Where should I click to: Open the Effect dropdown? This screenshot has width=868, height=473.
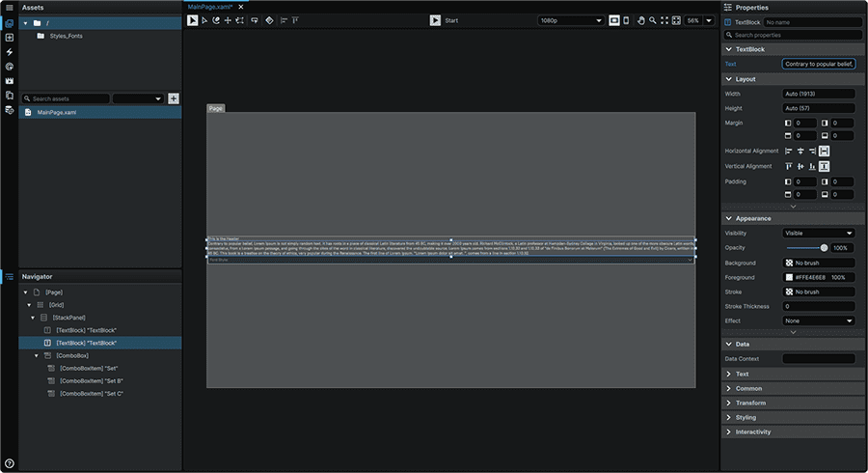[819, 321]
